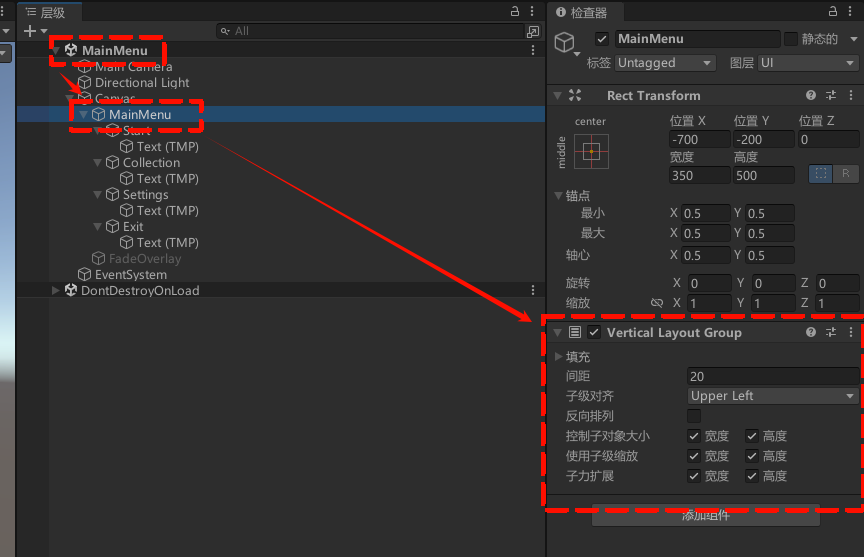864x557 pixels.
Task: Click the GameObject cube icon in the Inspector
Action: 564,42
